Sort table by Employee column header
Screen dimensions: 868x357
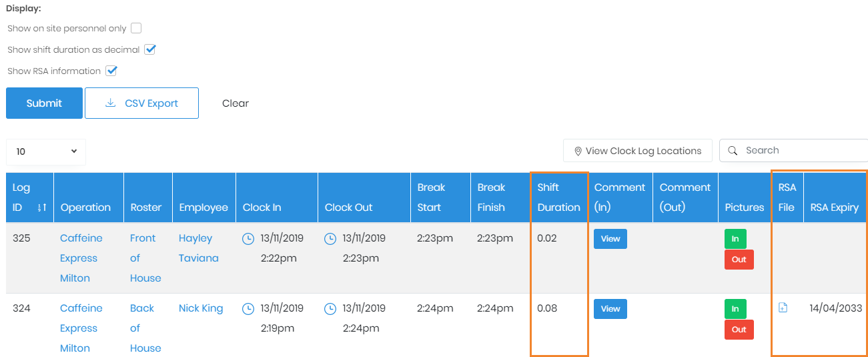[203, 208]
